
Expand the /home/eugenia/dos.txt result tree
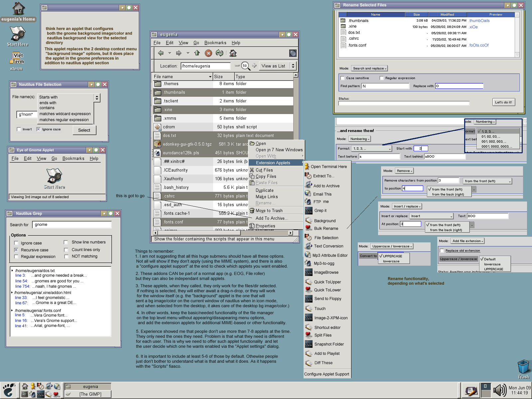pyautogui.click(x=12, y=271)
